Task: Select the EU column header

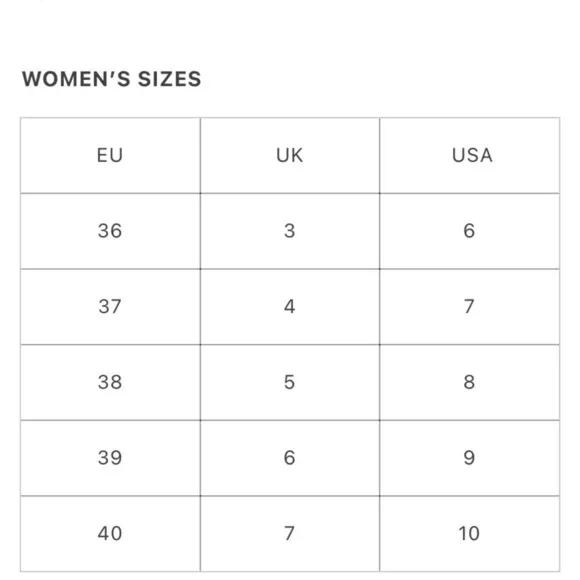Action: coord(110,155)
